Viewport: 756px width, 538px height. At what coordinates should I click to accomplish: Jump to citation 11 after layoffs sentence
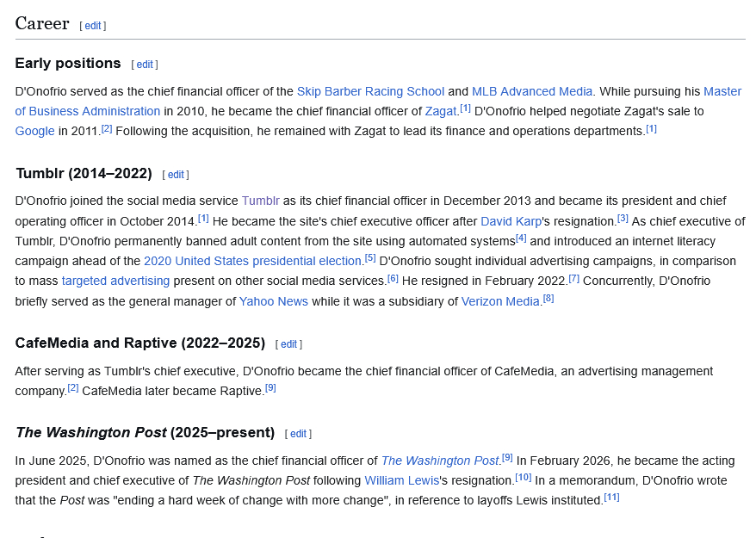point(611,498)
